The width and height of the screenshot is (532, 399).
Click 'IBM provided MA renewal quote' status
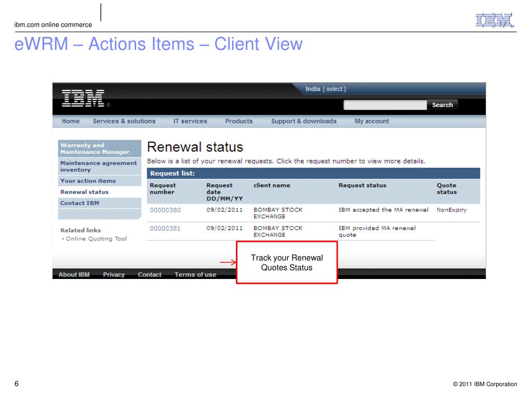(377, 231)
